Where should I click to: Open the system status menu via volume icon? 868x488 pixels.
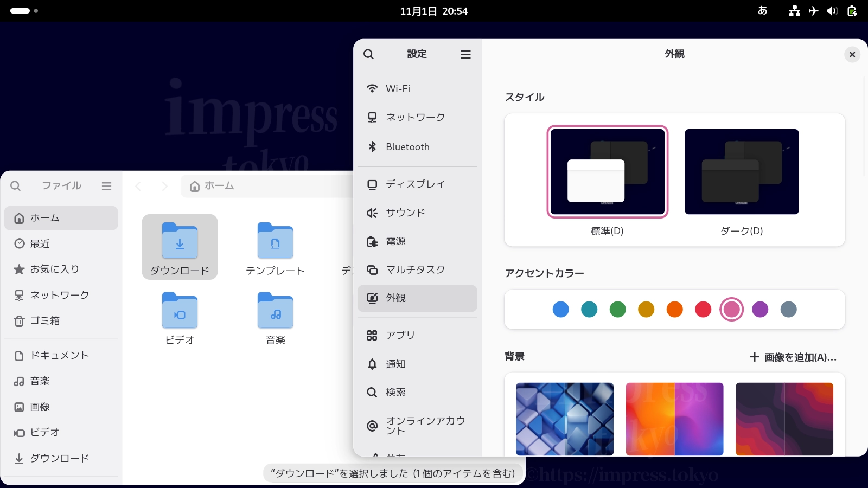point(832,11)
